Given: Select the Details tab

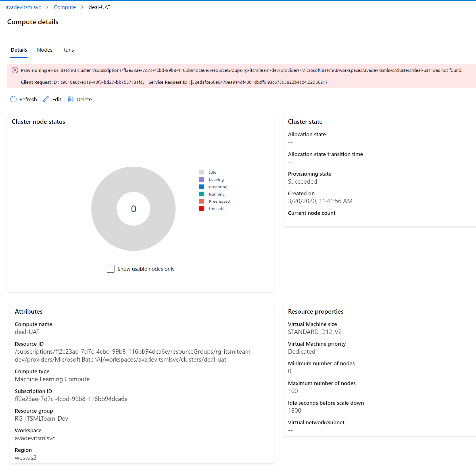Looking at the screenshot, I should click(x=19, y=50).
